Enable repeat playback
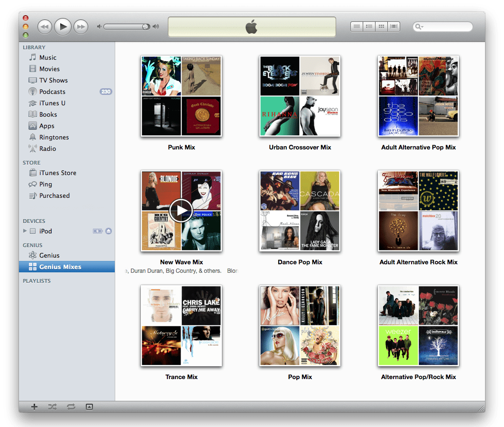The height and width of the screenshot is (427, 504). point(71,407)
